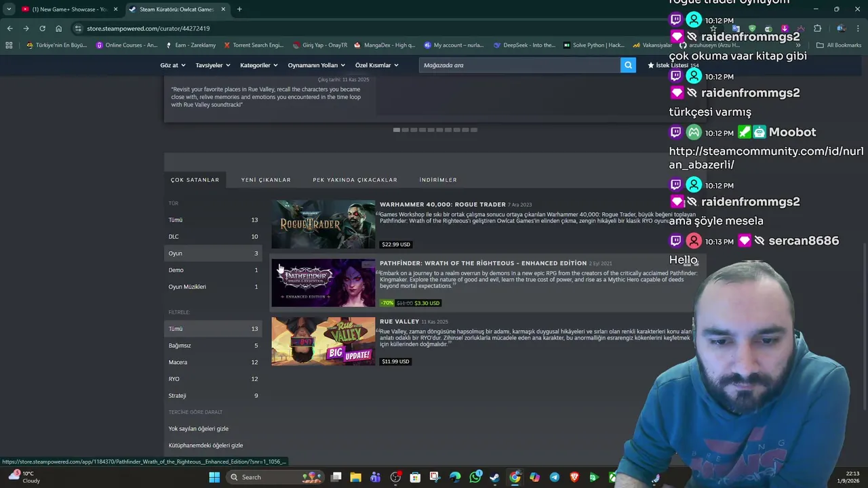
Task: Select the Demo type filter
Action: 213,270
